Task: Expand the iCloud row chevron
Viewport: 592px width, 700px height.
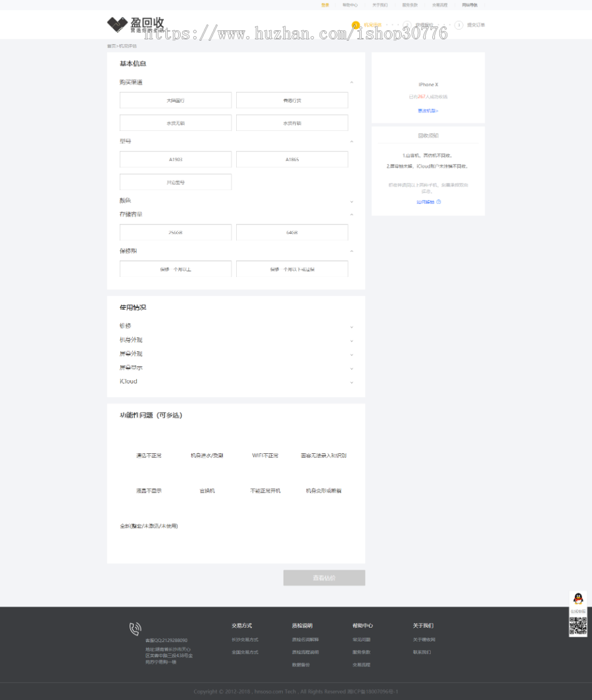Action: click(352, 383)
